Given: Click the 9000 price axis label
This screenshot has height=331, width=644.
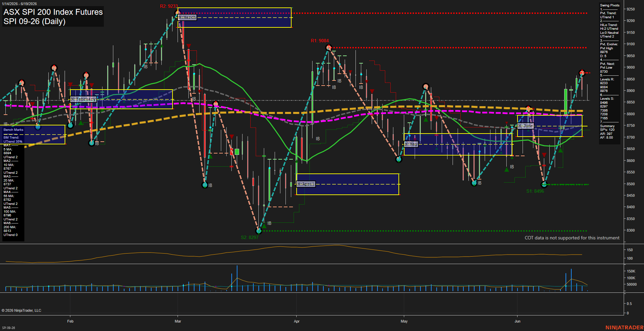Looking at the screenshot, I should click(x=630, y=67).
